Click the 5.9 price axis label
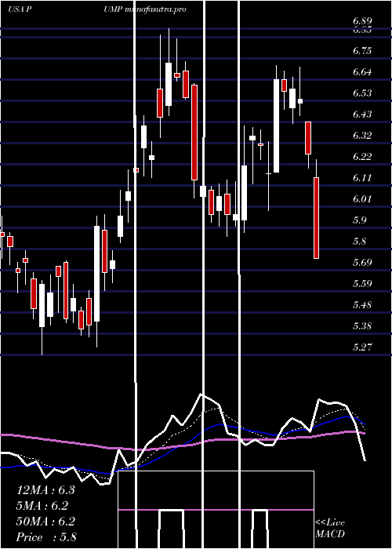This screenshot has width=392, height=549. 360,220
